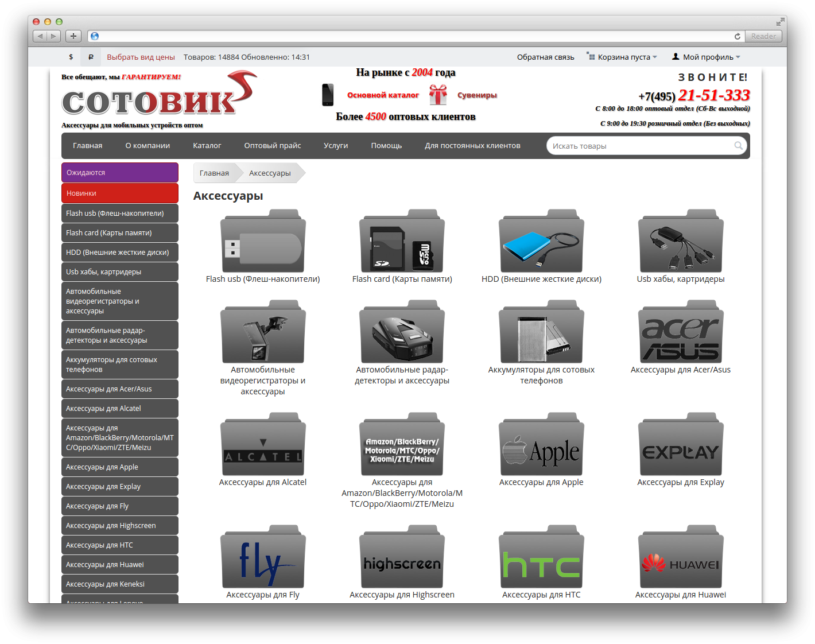Screen dimensions: 815x644
Task: Select Аксессуары для HTC in sidebar
Action: coord(120,545)
